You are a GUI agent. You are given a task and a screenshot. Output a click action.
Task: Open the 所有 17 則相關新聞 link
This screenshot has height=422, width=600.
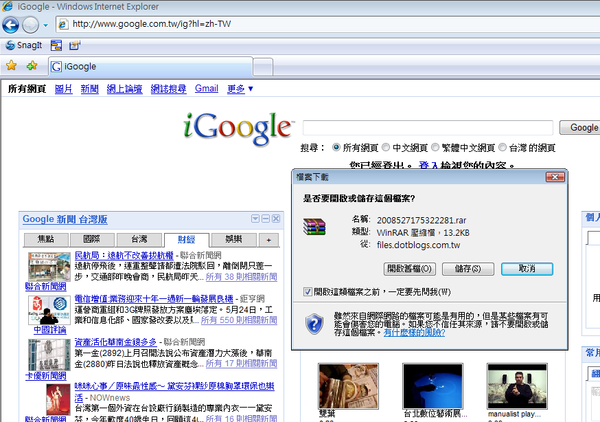[x=241, y=363]
